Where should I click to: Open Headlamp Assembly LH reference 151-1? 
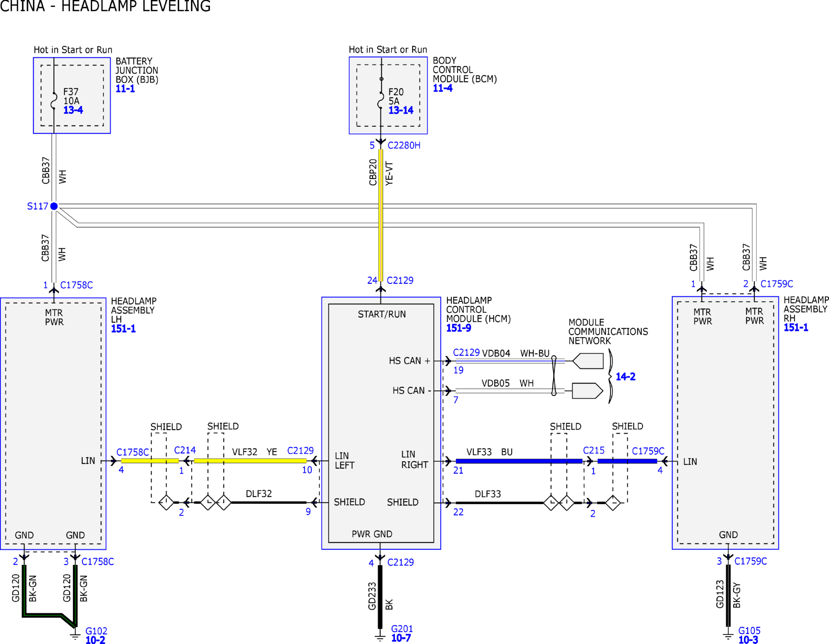[x=123, y=329]
